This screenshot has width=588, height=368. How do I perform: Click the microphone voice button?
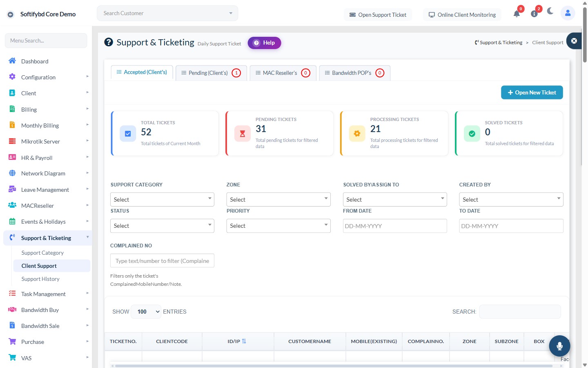(x=559, y=346)
